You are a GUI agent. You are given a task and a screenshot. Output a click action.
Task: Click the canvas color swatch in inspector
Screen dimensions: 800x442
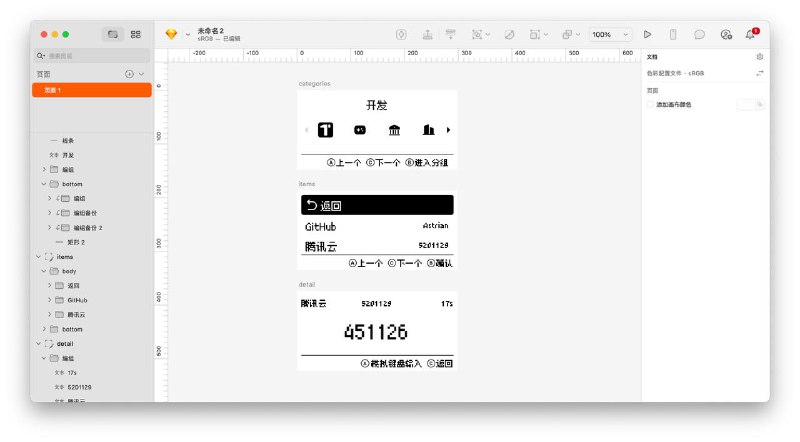click(746, 105)
